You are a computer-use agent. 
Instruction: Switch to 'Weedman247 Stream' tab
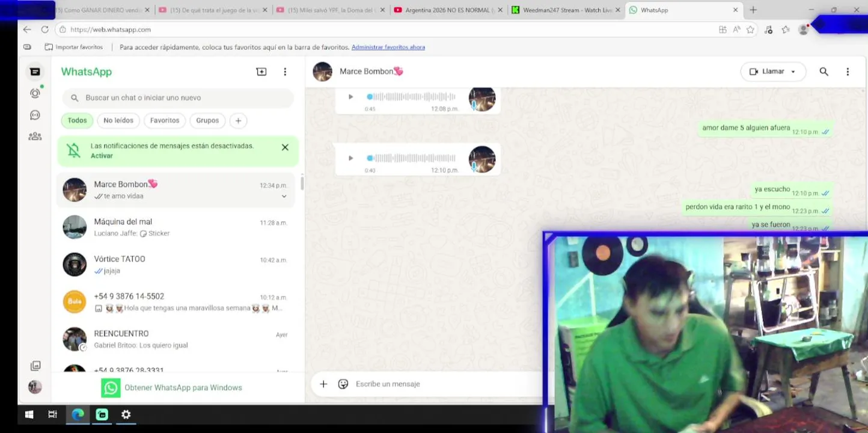click(x=566, y=10)
